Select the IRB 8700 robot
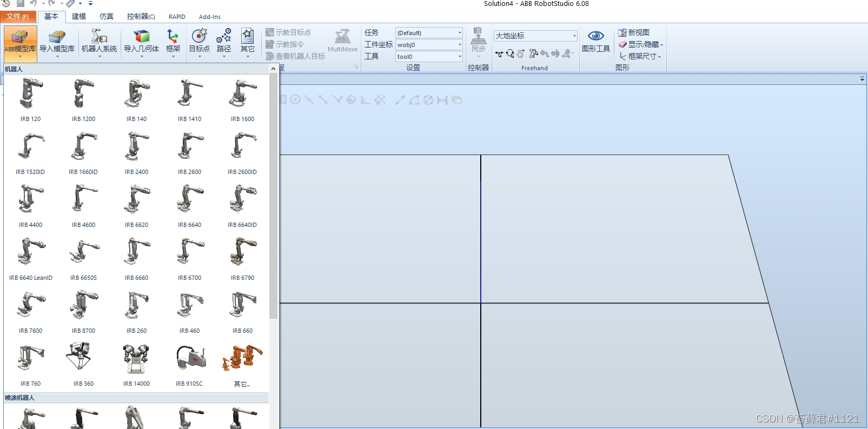Viewport: 868px width, 429px height. click(84, 311)
